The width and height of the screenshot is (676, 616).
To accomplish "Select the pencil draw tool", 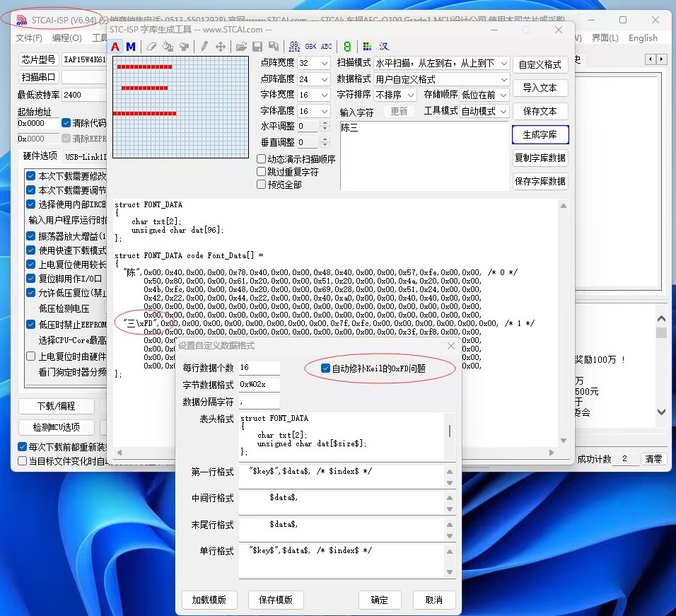I will tap(204, 47).
